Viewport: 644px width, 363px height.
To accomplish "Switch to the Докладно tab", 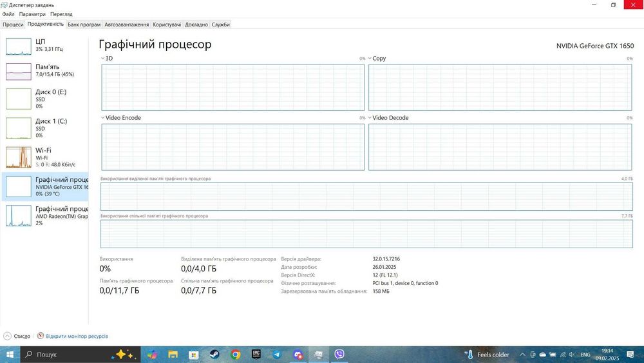I will 196,25.
